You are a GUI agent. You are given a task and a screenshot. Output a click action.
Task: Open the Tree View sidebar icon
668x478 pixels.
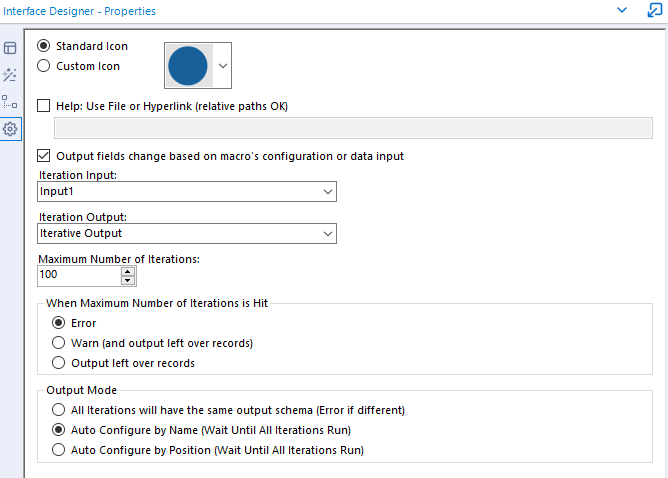(10, 102)
